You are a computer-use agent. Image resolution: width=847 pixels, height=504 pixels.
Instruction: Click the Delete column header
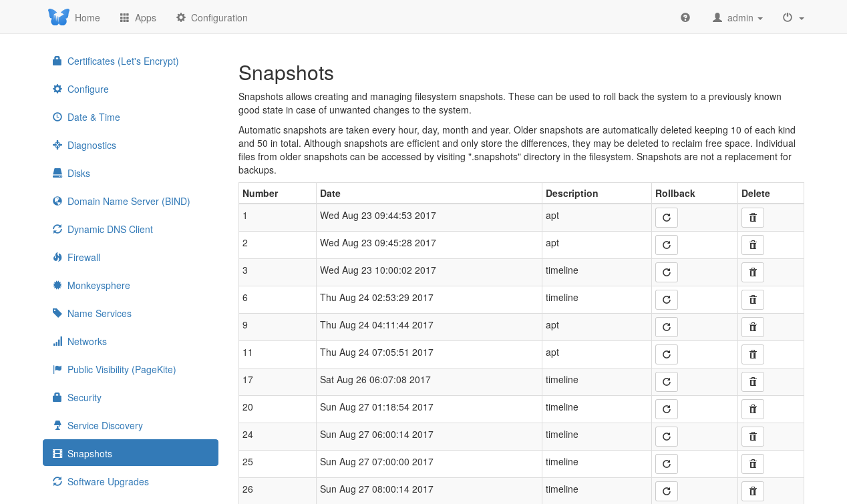point(755,194)
